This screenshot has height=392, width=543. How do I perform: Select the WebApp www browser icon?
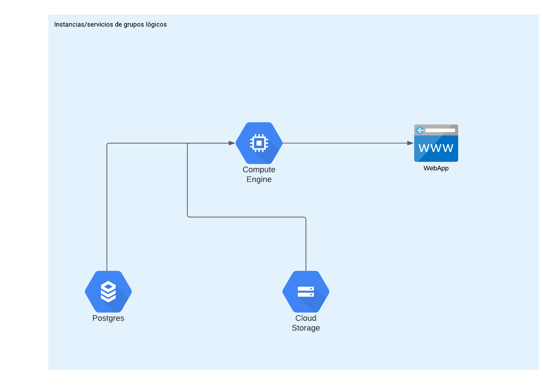pos(436,143)
